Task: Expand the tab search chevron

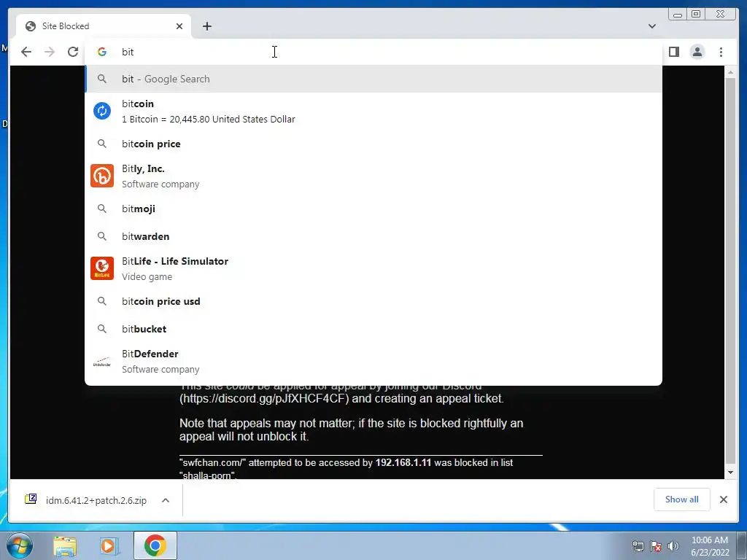Action: click(652, 26)
